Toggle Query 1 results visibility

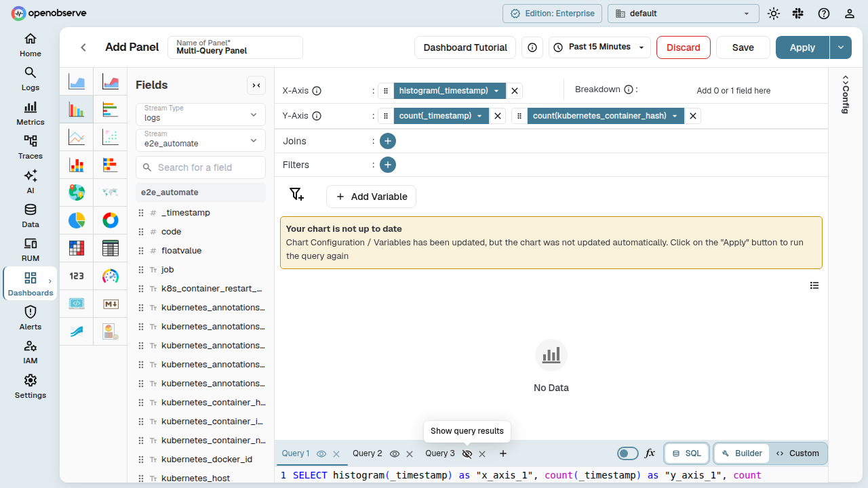coord(321,453)
